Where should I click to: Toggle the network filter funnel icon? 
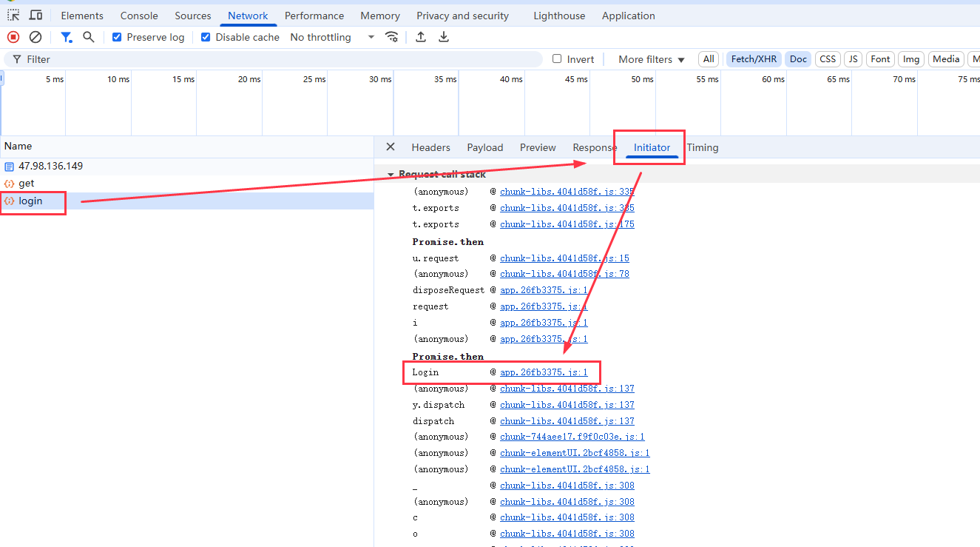pos(67,37)
